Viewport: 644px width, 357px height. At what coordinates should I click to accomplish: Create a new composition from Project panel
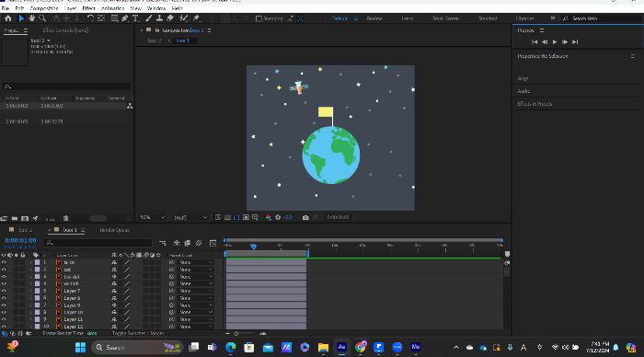25,219
